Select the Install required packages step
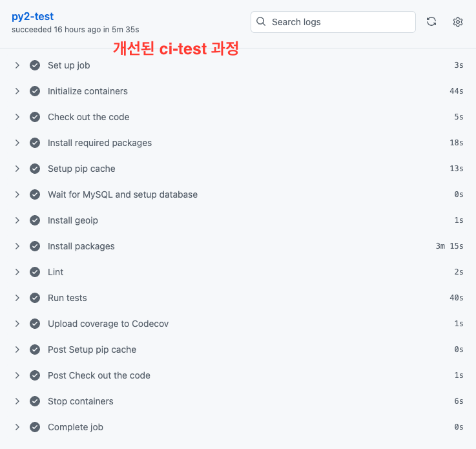The width and height of the screenshot is (476, 449). tap(99, 143)
